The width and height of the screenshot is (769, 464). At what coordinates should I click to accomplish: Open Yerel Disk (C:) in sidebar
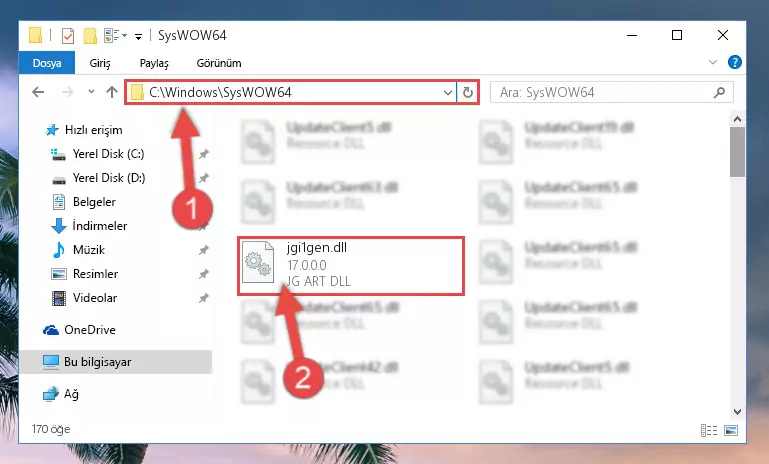click(x=108, y=154)
